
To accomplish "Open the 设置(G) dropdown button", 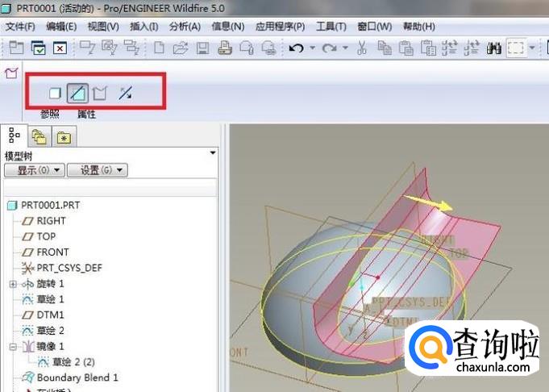I will click(x=98, y=170).
